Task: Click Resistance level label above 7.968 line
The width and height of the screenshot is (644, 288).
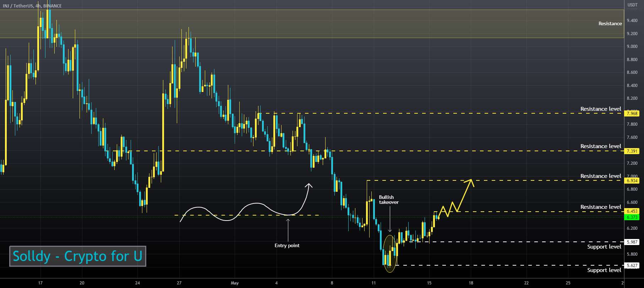Action: [x=601, y=109]
